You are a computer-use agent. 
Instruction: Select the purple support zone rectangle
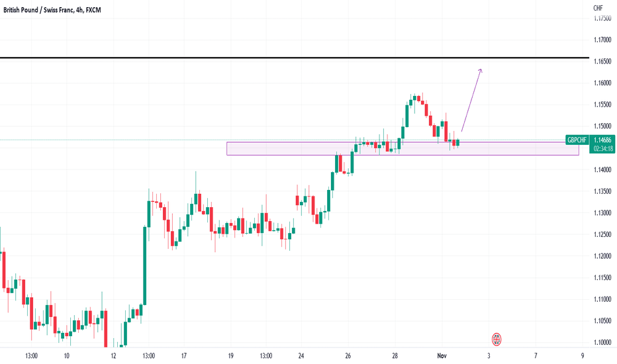click(403, 149)
